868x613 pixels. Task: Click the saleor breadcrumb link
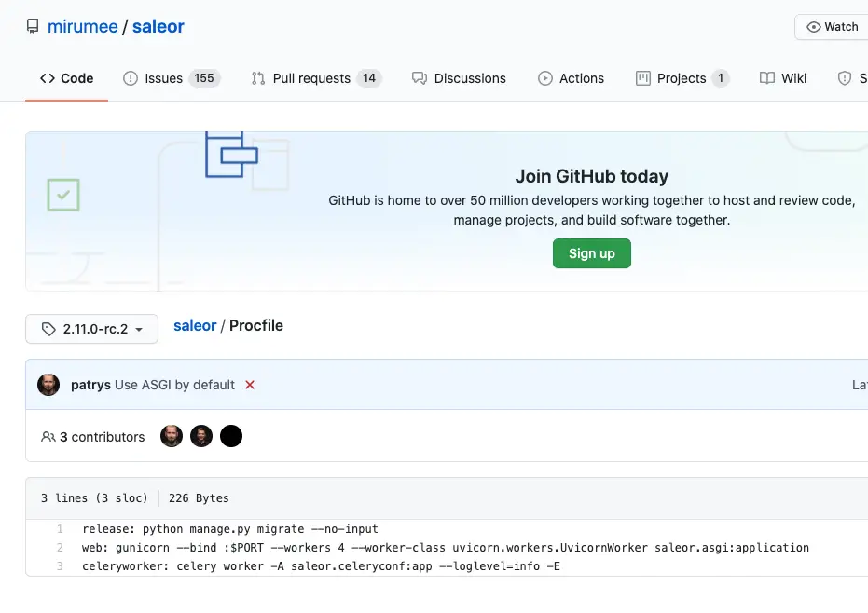pos(195,326)
